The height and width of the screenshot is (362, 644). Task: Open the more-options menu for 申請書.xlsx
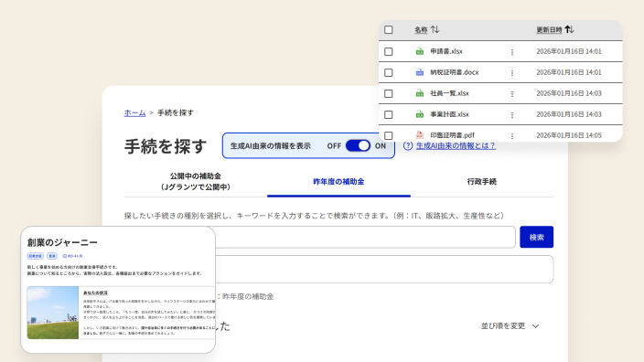[x=511, y=52]
